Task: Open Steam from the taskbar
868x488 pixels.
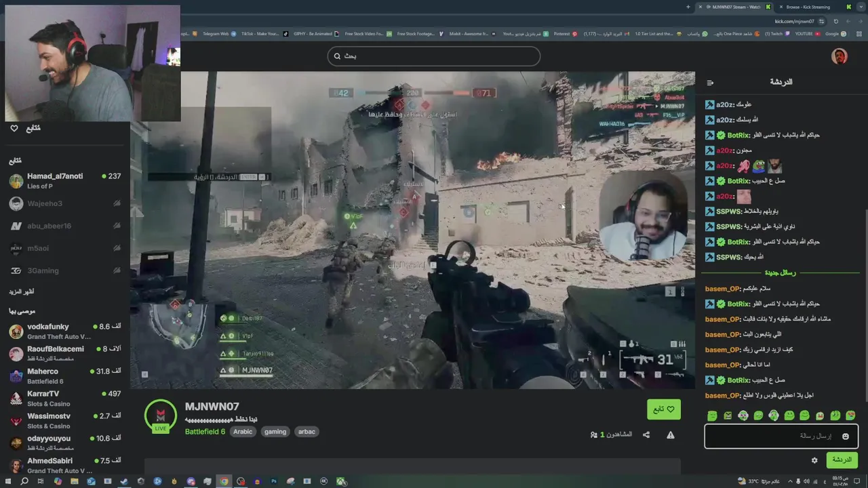Action: click(x=124, y=481)
